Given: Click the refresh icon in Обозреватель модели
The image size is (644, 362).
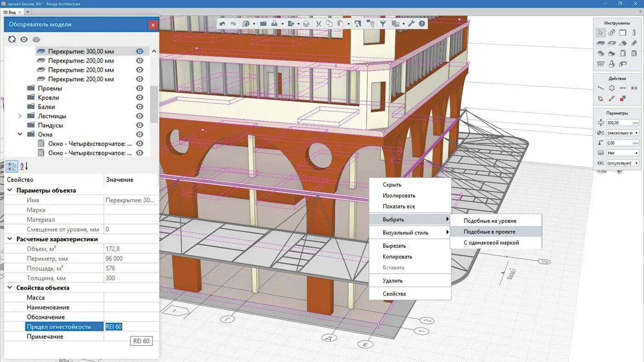Looking at the screenshot, I should coord(12,40).
